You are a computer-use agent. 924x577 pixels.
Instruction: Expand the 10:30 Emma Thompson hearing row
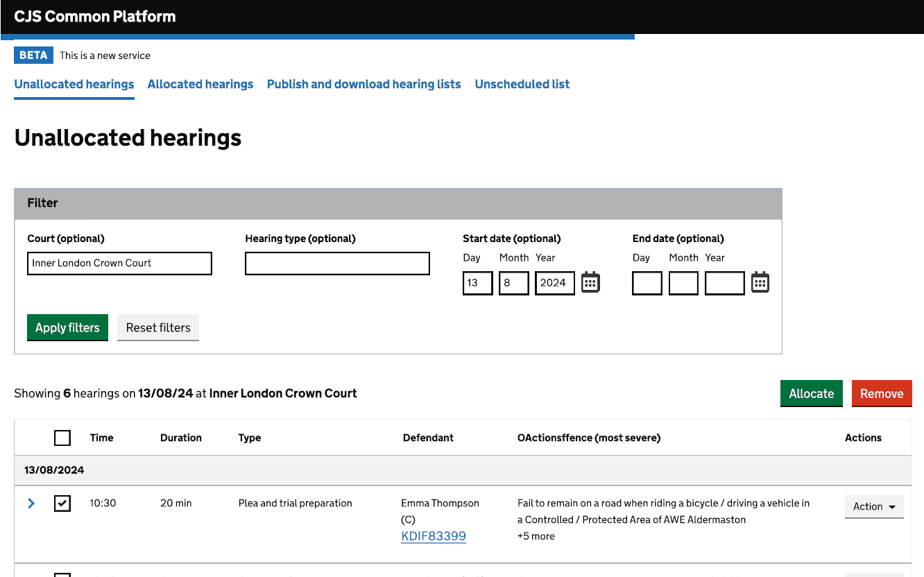click(31, 503)
